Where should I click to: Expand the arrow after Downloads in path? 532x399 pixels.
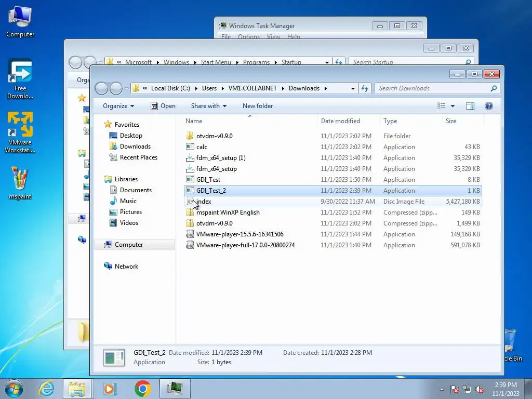point(325,88)
